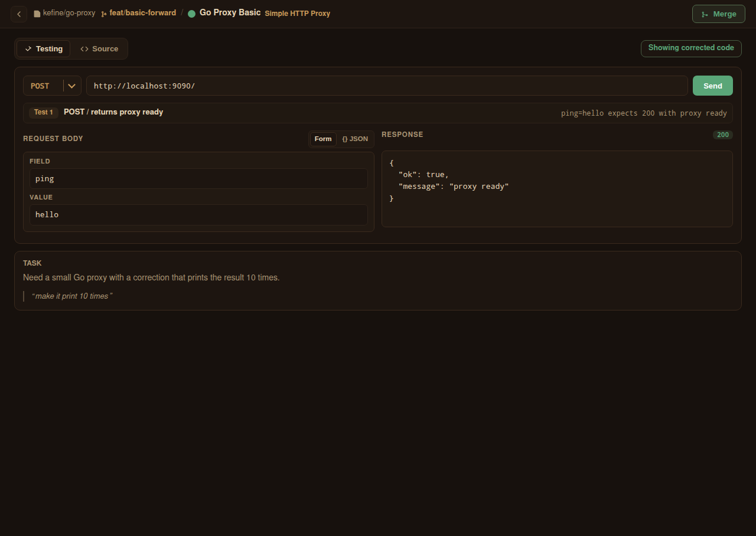Select the Test 1 badge

(43, 112)
